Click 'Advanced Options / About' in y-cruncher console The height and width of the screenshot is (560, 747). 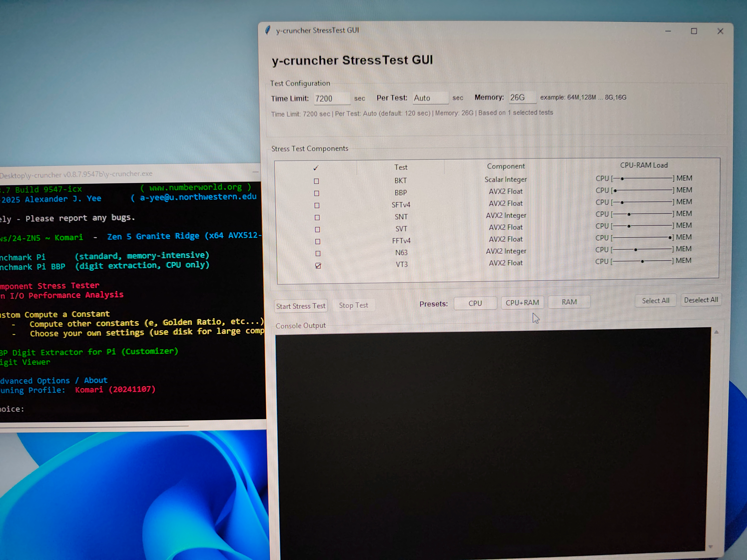[x=54, y=380]
